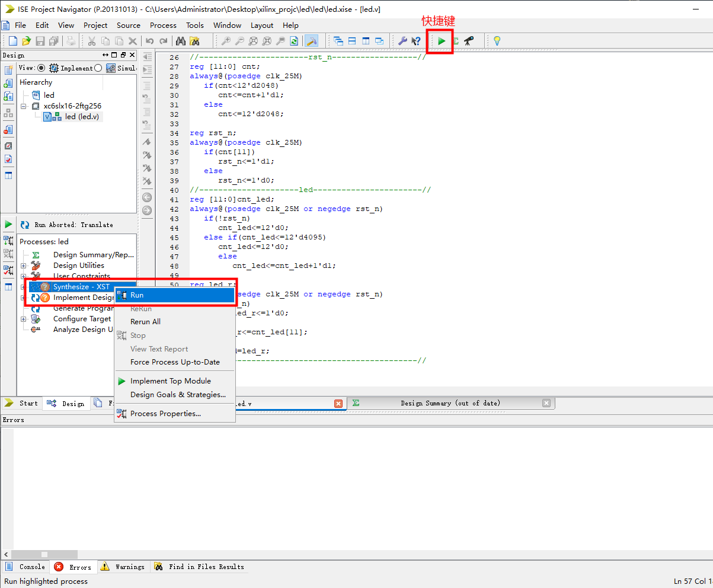713x588 pixels.
Task: Open the Process menu in the menu bar
Action: pyautogui.click(x=163, y=25)
